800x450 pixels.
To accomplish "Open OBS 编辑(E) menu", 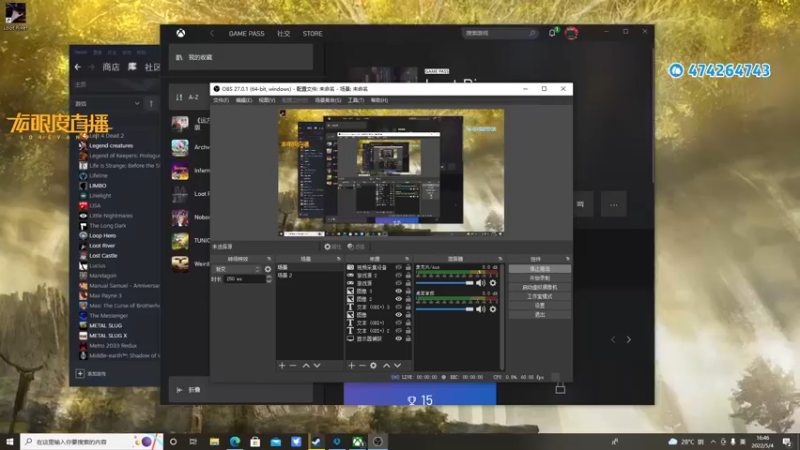I will [x=244, y=101].
